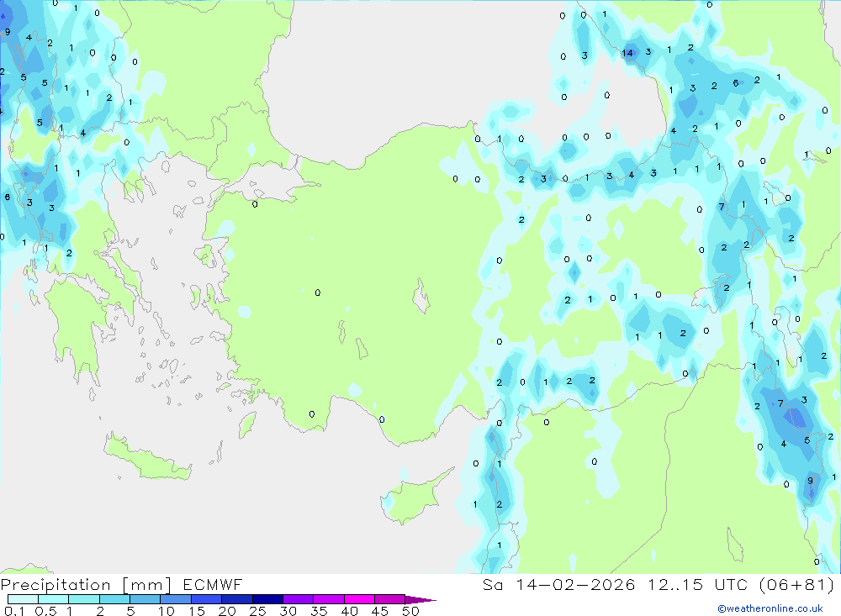Click the "25" legend scale label
The image size is (841, 616).
[258, 611]
